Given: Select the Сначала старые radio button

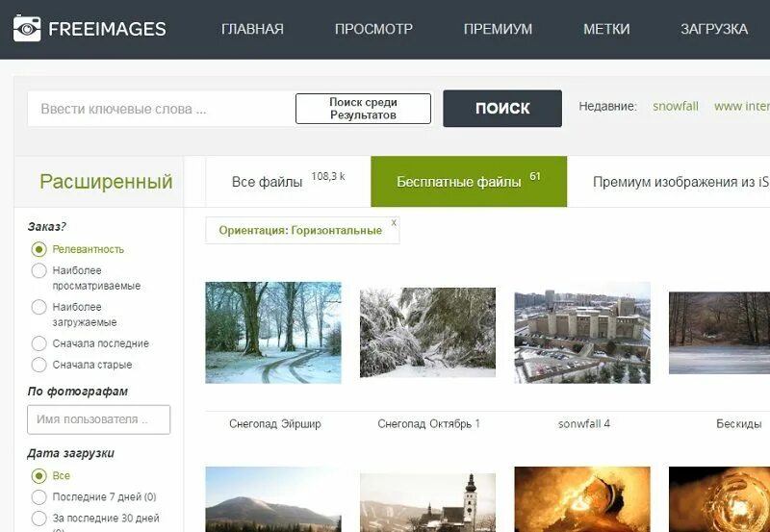Looking at the screenshot, I should pyautogui.click(x=38, y=365).
